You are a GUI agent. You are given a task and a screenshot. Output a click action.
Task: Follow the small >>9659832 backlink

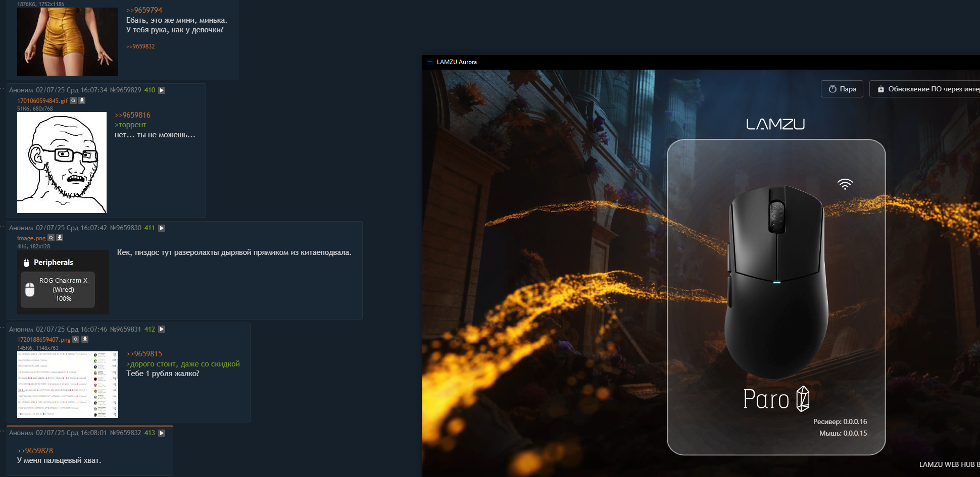[140, 46]
